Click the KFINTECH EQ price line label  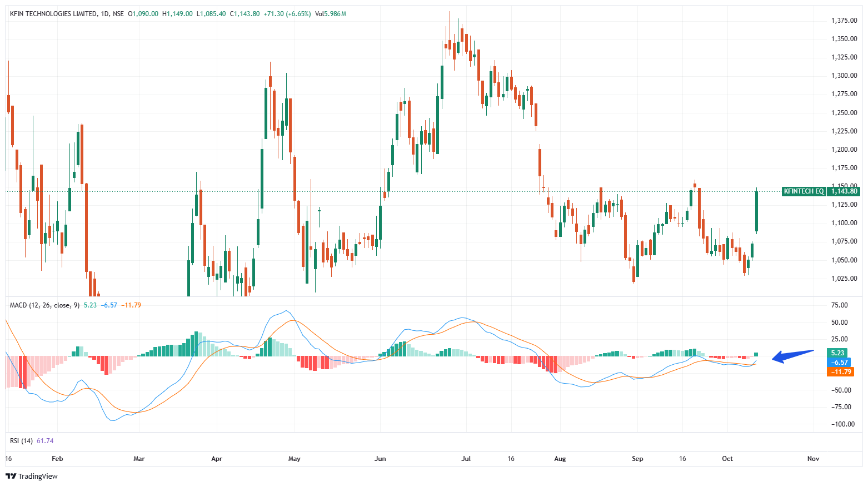coord(804,191)
